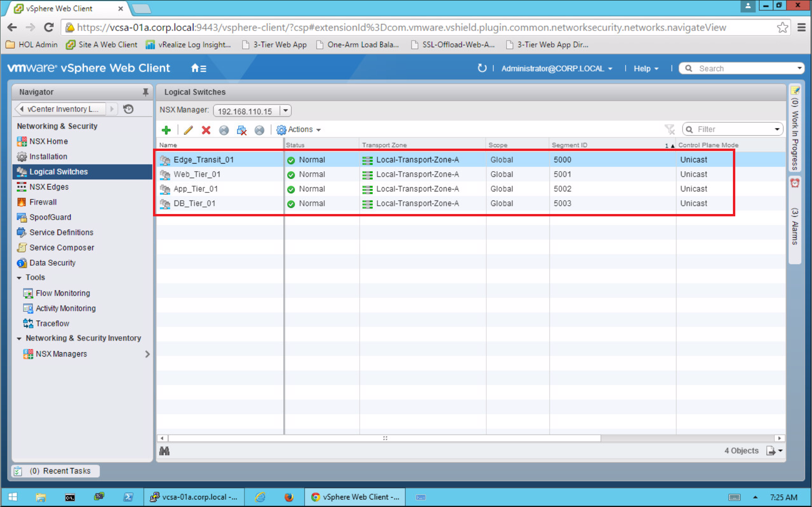This screenshot has height=507, width=812.
Task: Open Site A Web Client bookmark
Action: [x=102, y=45]
